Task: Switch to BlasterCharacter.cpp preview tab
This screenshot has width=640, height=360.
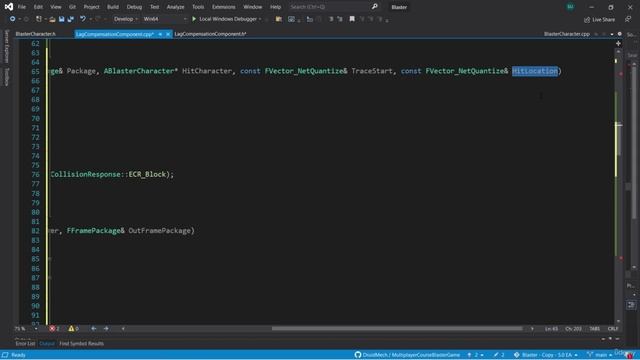Action: click(x=567, y=34)
